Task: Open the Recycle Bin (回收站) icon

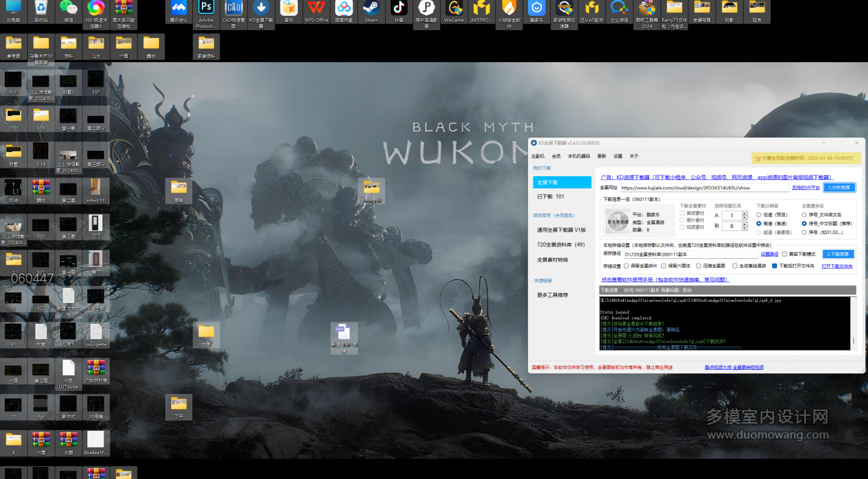Action: tap(41, 8)
